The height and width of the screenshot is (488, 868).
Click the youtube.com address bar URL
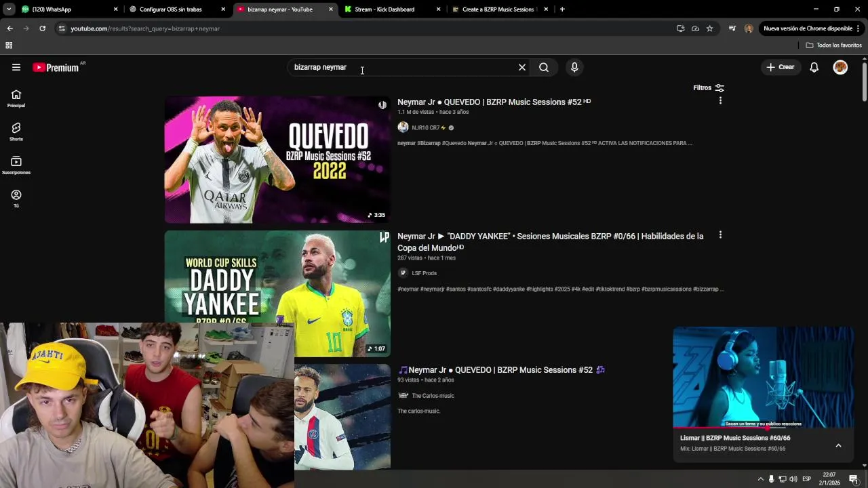click(145, 28)
